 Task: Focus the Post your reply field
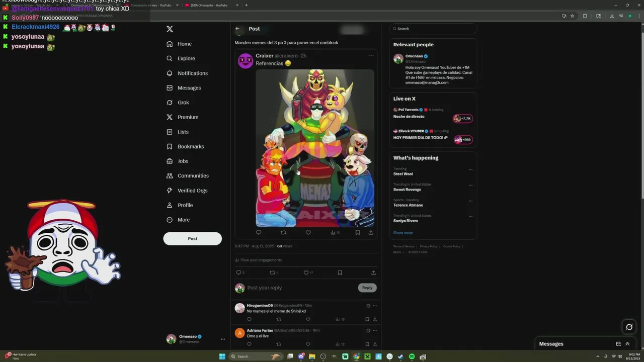tap(301, 288)
